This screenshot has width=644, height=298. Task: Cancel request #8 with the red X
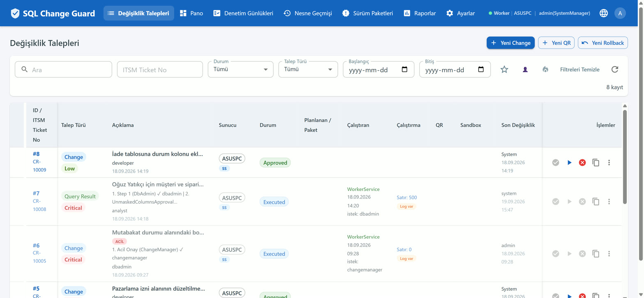[582, 163]
